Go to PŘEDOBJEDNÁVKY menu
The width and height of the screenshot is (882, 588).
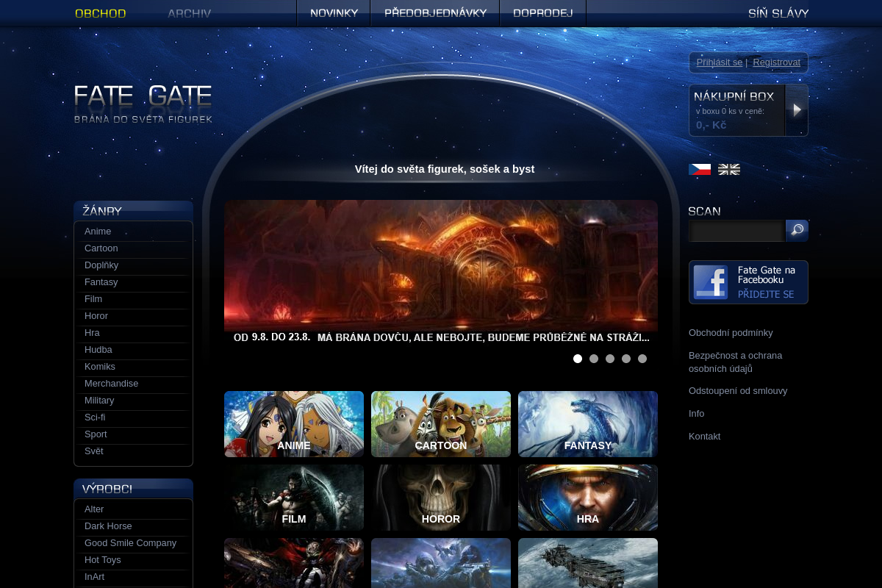(435, 13)
